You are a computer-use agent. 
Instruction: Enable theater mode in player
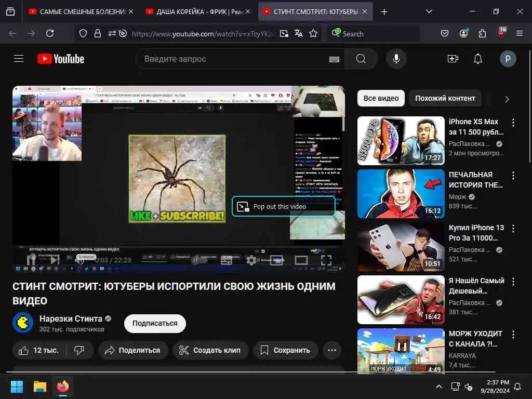click(301, 260)
